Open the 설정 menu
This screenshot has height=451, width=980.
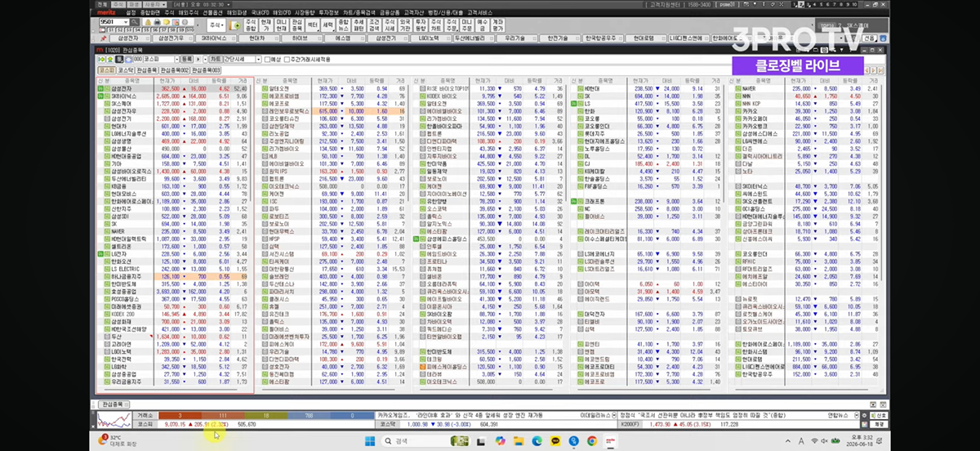point(131,12)
